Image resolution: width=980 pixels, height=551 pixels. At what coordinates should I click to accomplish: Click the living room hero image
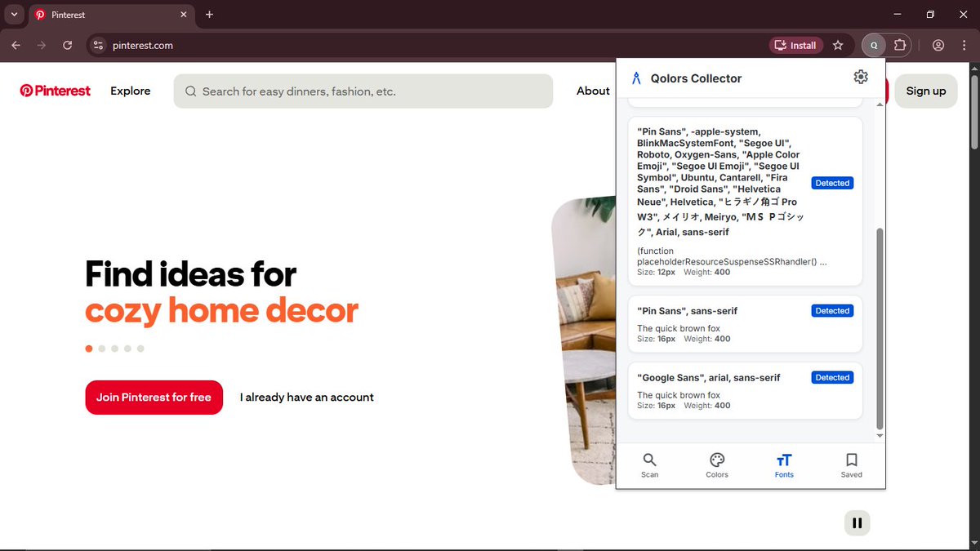[x=583, y=339]
